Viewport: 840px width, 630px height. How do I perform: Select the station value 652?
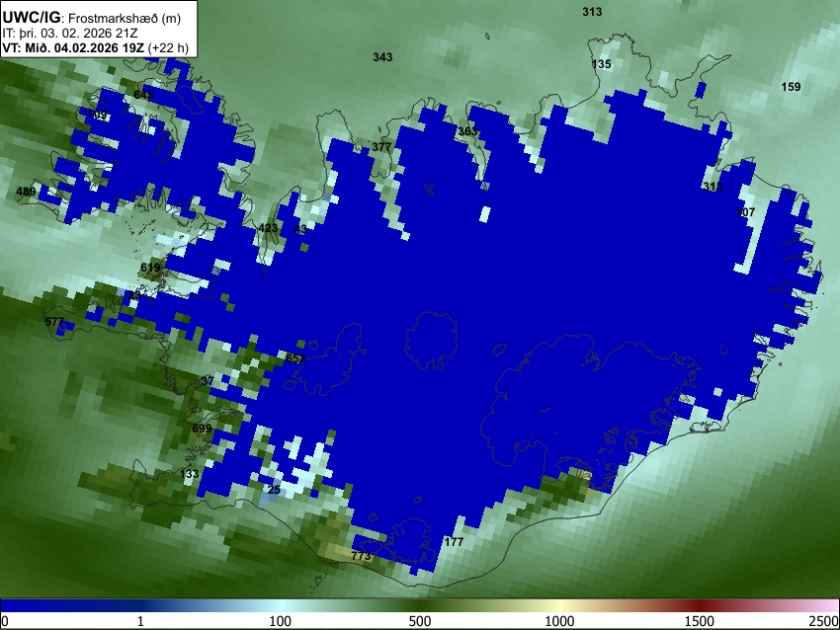295,358
